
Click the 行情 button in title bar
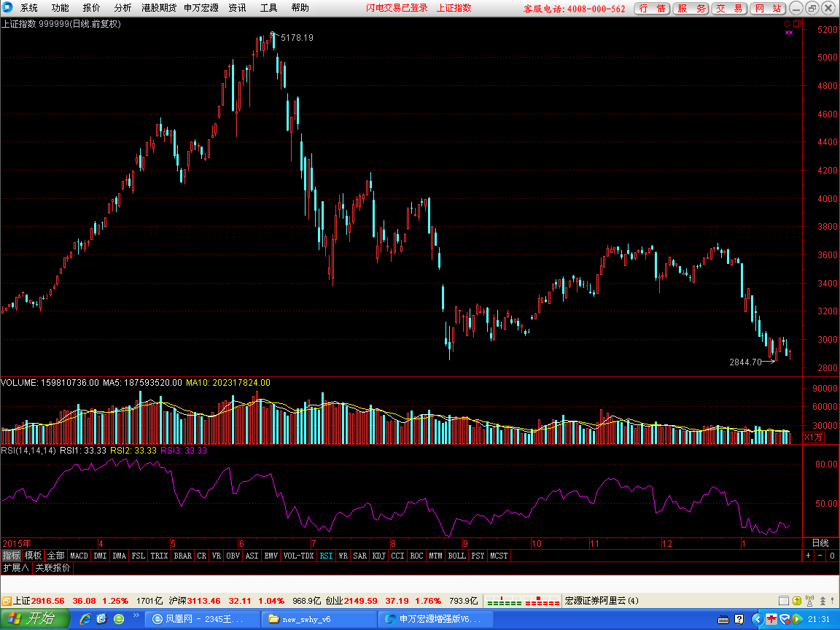coord(652,8)
